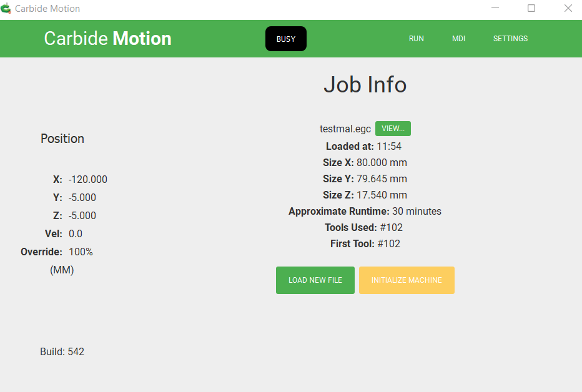
Task: Click the Y position value -5.000
Action: tap(82, 198)
